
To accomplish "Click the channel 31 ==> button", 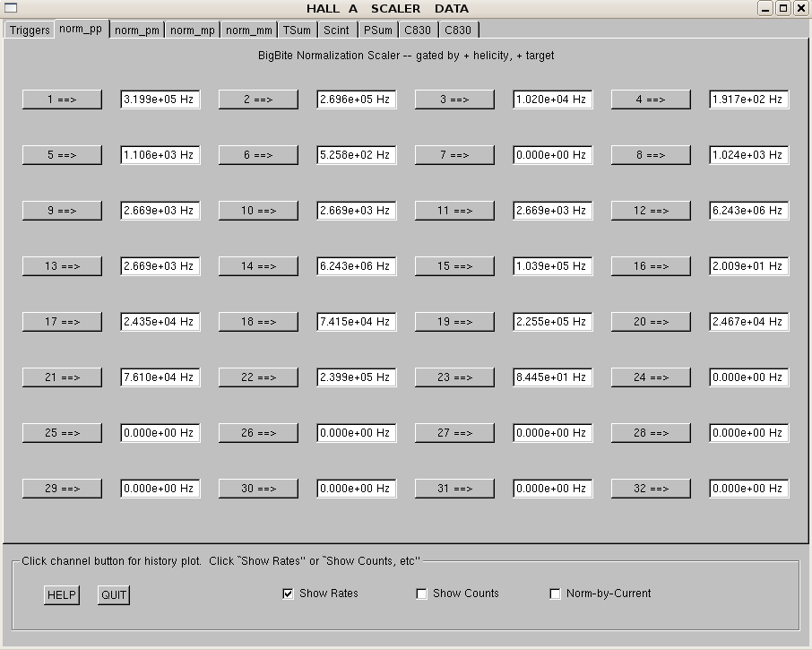I will (x=454, y=489).
